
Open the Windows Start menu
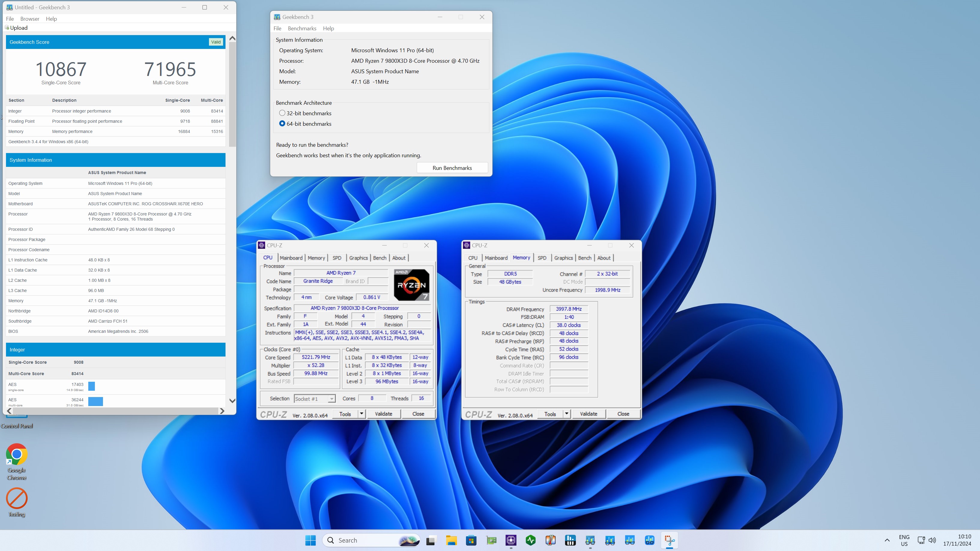(x=310, y=540)
